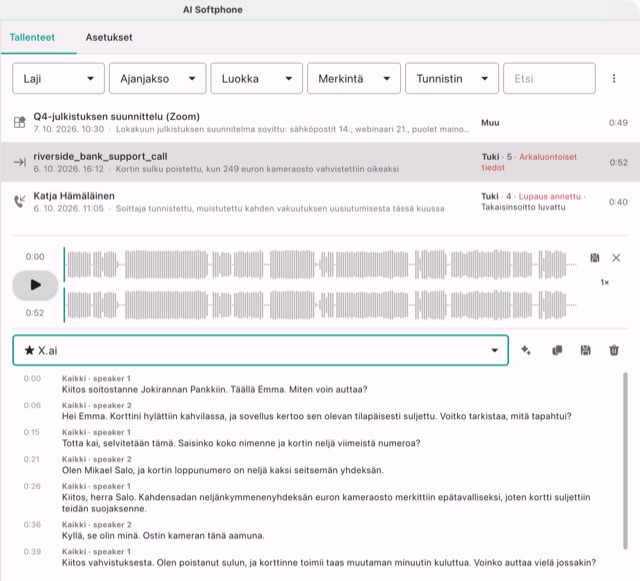The height and width of the screenshot is (581, 640).
Task: Click the import arrow icon of riverside_bank_support_call
Action: (20, 162)
